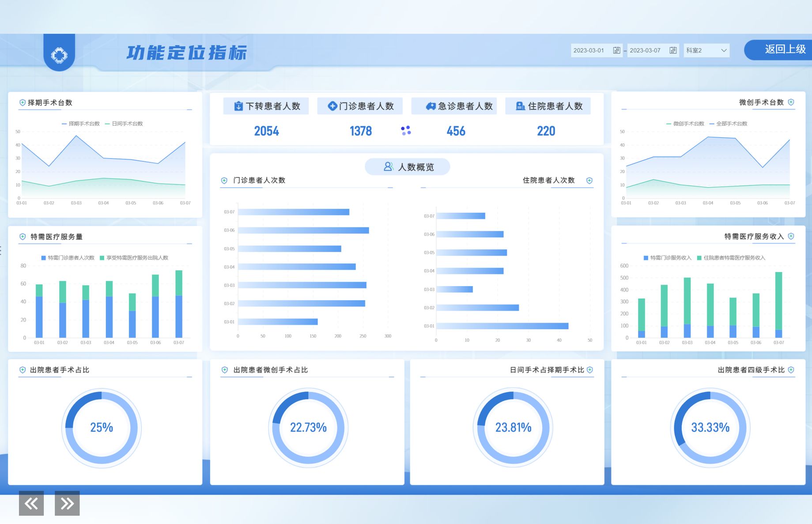
Task: Click 03-01 bar in 门诊患者人次数 chart
Action: tap(278, 322)
